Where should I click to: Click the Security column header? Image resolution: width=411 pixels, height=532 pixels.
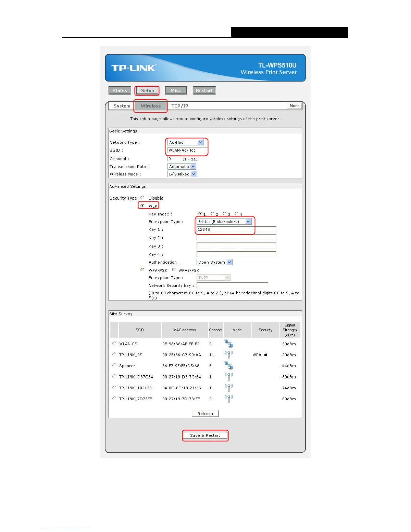coord(265,330)
